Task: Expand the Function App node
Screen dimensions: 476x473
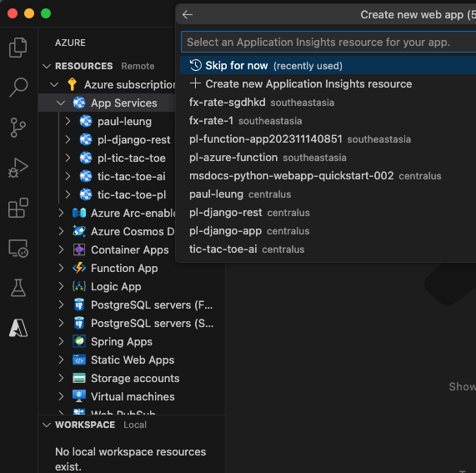Action: (x=62, y=268)
